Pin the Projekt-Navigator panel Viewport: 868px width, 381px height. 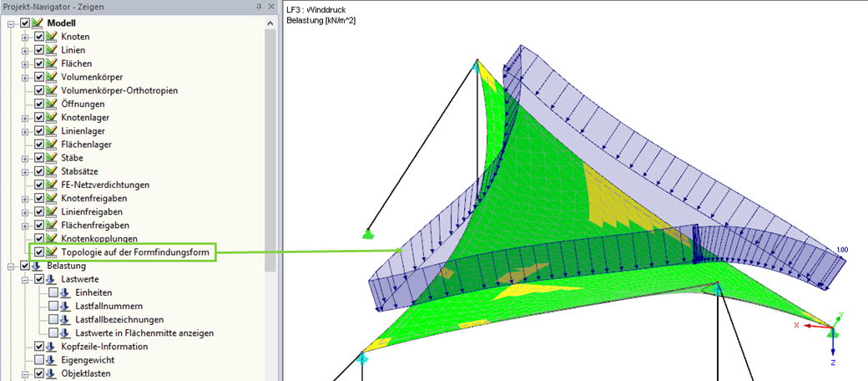(259, 7)
